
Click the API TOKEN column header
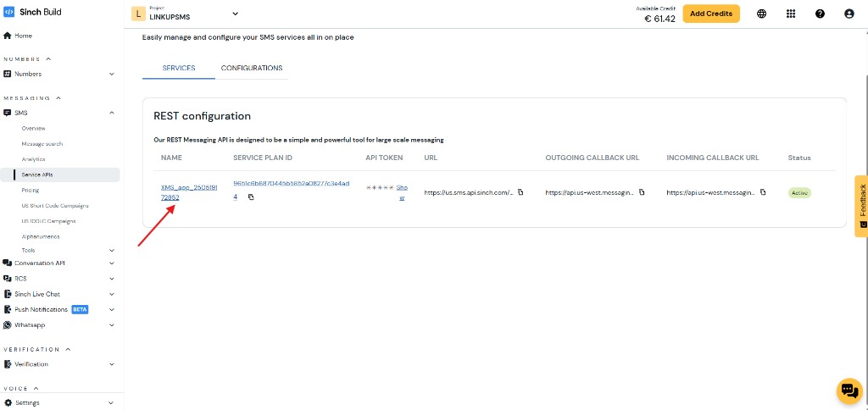pos(384,158)
